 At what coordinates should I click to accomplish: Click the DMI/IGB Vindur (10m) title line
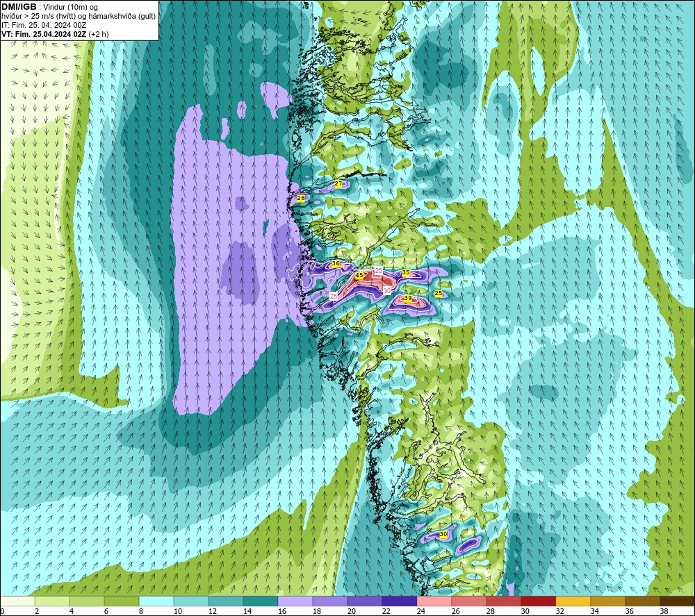point(49,7)
